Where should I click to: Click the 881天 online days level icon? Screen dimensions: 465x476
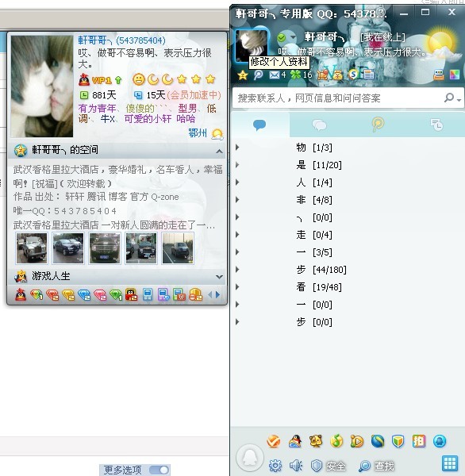coord(84,95)
